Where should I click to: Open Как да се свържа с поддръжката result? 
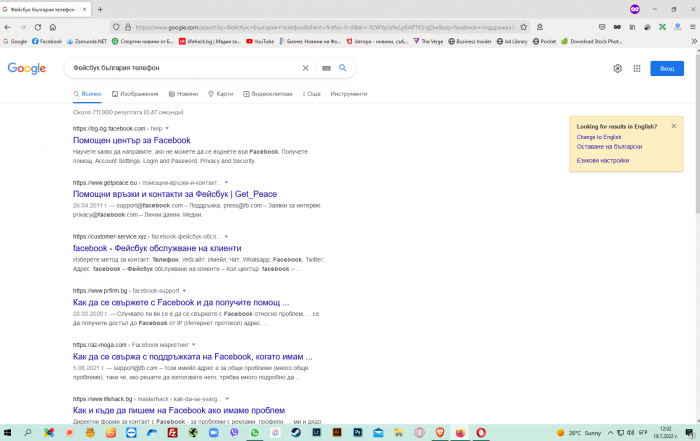click(x=192, y=357)
